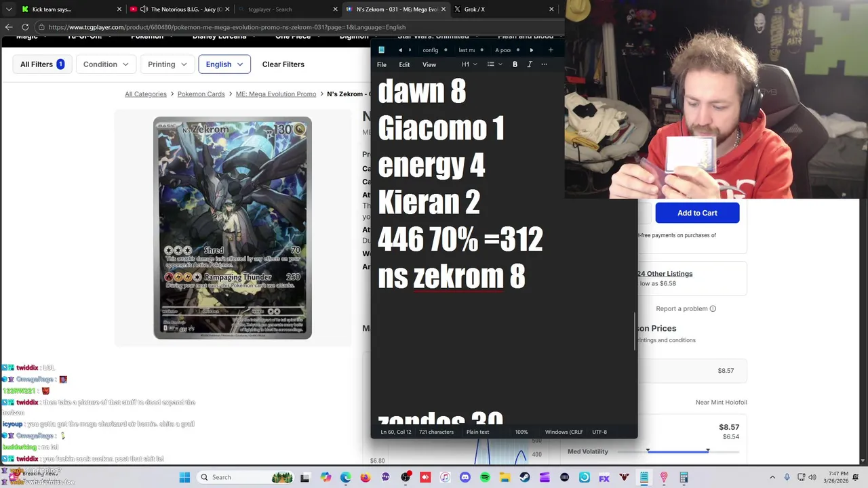Open File Explorer from the taskbar
This screenshot has width=868, height=488.
(505, 477)
